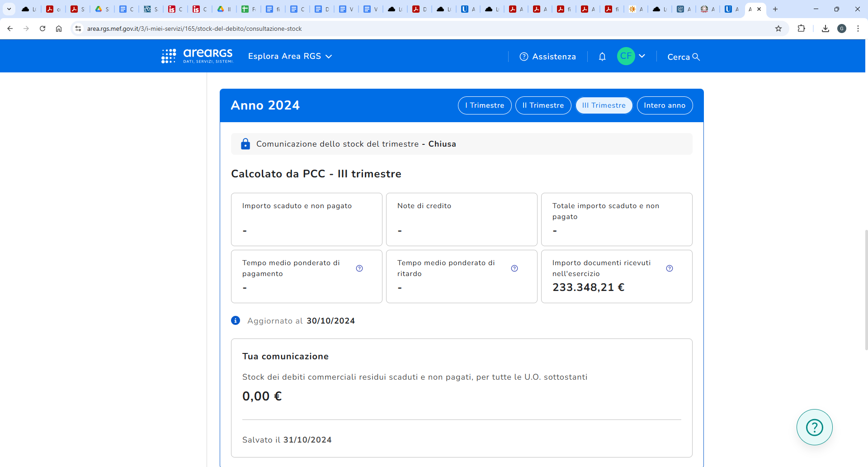Open the floating help question mark button
The height and width of the screenshot is (467, 868).
tap(814, 427)
